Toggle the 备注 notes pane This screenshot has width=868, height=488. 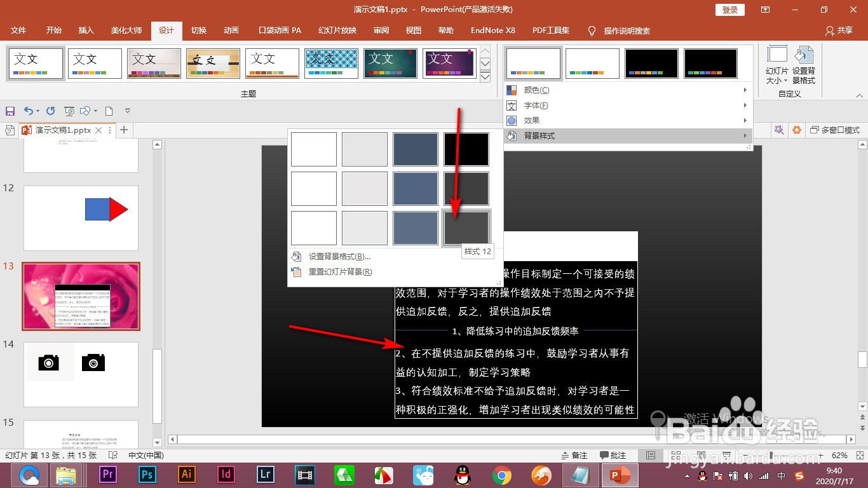click(x=574, y=456)
